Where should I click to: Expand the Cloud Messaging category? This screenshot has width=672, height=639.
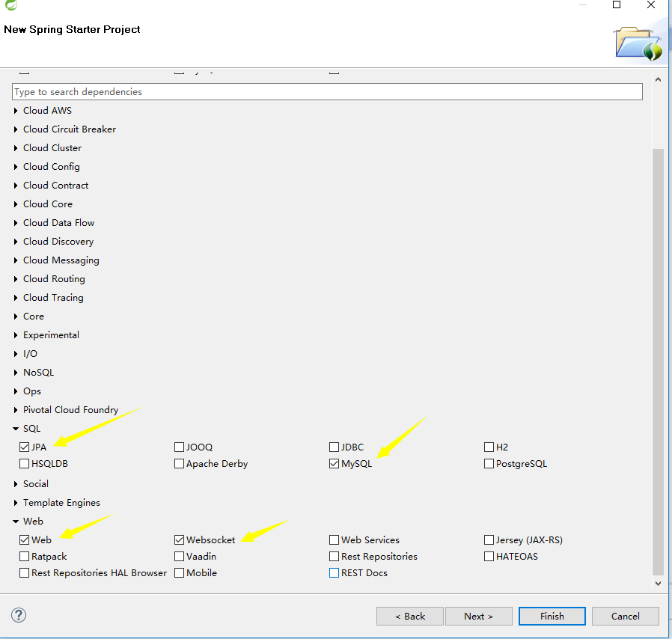(x=16, y=260)
